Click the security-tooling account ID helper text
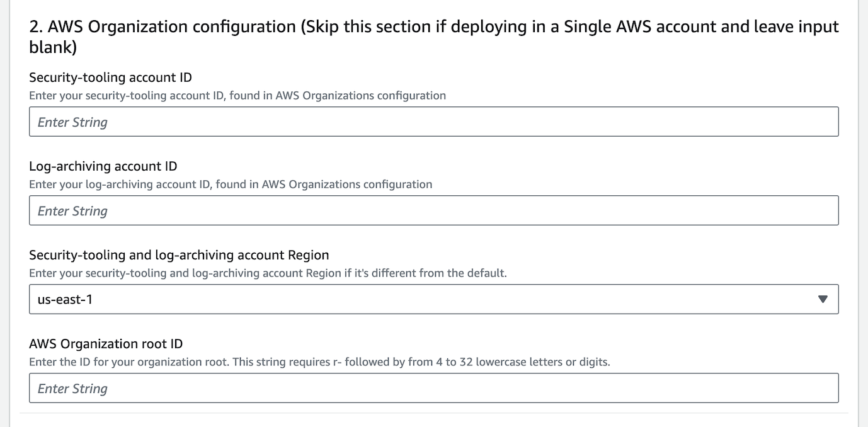 pyautogui.click(x=237, y=96)
